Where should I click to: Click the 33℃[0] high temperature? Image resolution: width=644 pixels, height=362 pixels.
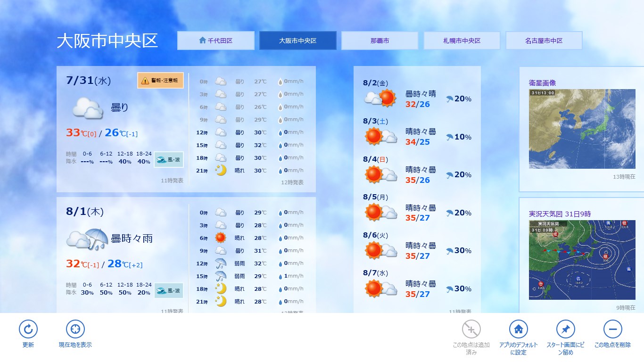click(x=81, y=133)
